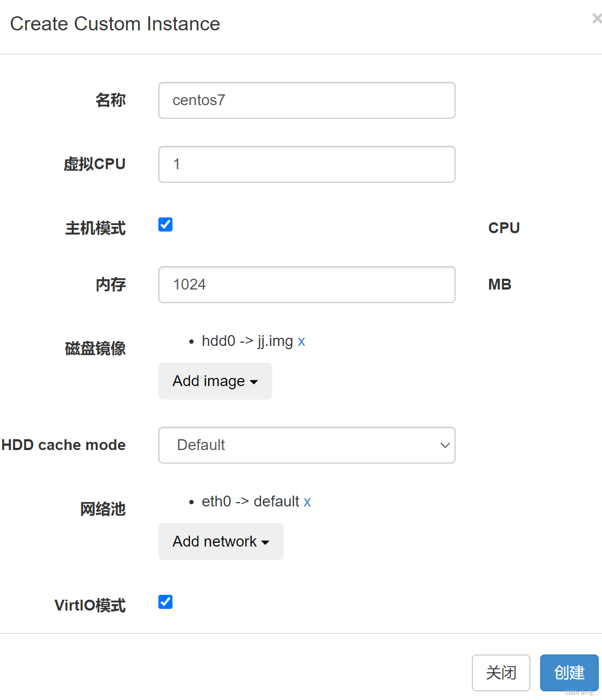
Task: Click the 主机模式 label
Action: (x=95, y=228)
